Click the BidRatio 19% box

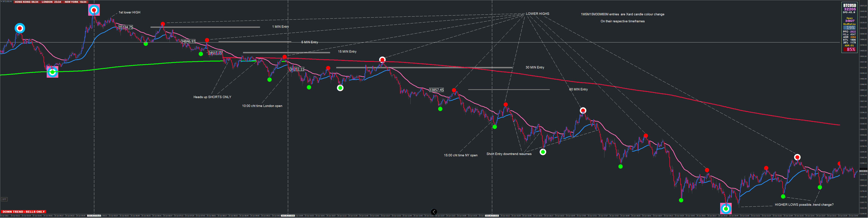click(849, 28)
